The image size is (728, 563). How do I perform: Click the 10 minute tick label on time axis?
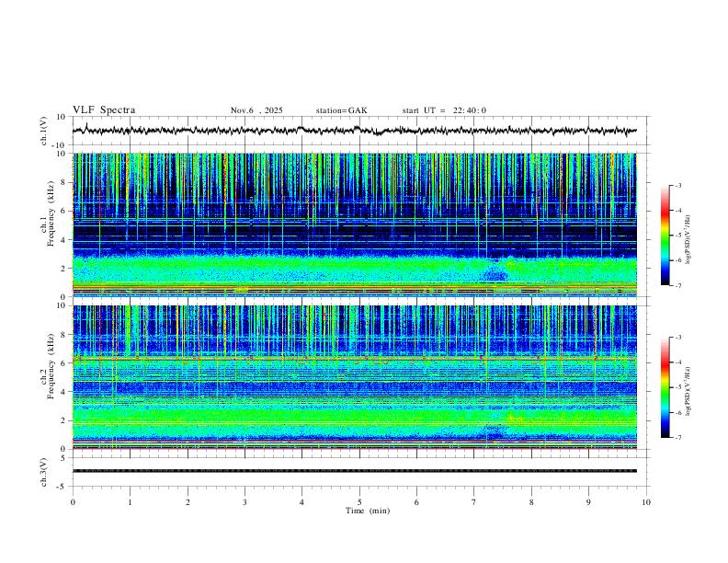coord(646,501)
